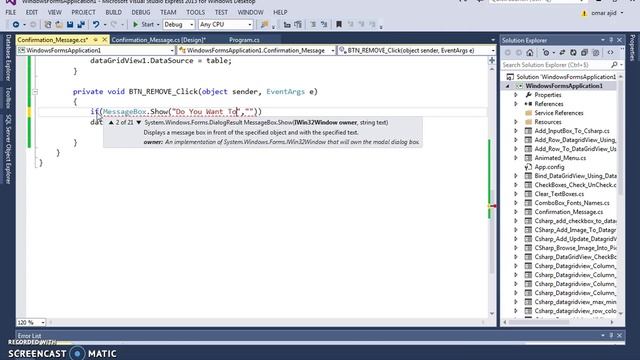Click Collapse All icon in Solution Explorer
The height and width of the screenshot is (360, 640).
(x=584, y=53)
